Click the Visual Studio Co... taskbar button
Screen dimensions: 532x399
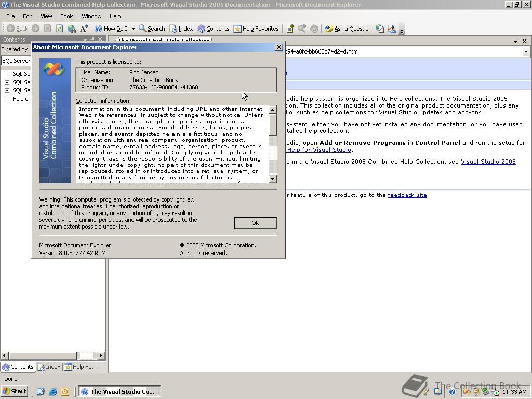click(x=119, y=392)
